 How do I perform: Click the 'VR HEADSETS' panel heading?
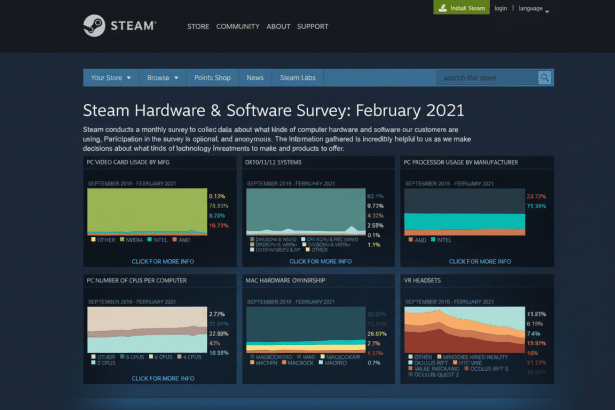coord(422,280)
